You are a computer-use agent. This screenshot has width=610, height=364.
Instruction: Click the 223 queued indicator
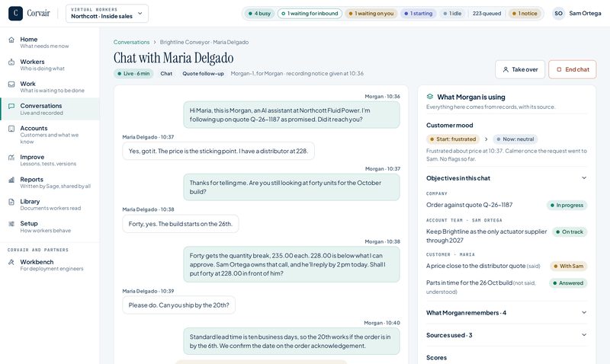pos(486,14)
